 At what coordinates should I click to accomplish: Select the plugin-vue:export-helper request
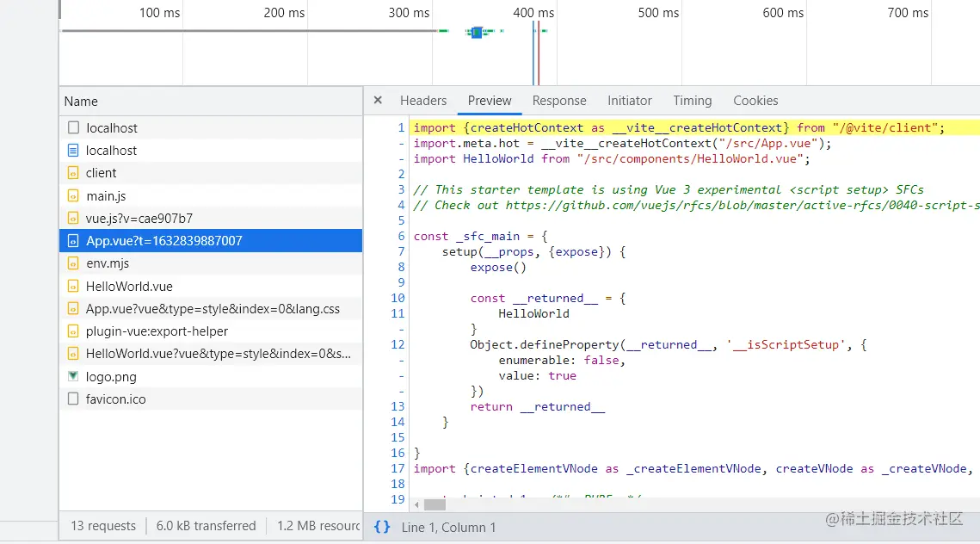tap(212, 331)
